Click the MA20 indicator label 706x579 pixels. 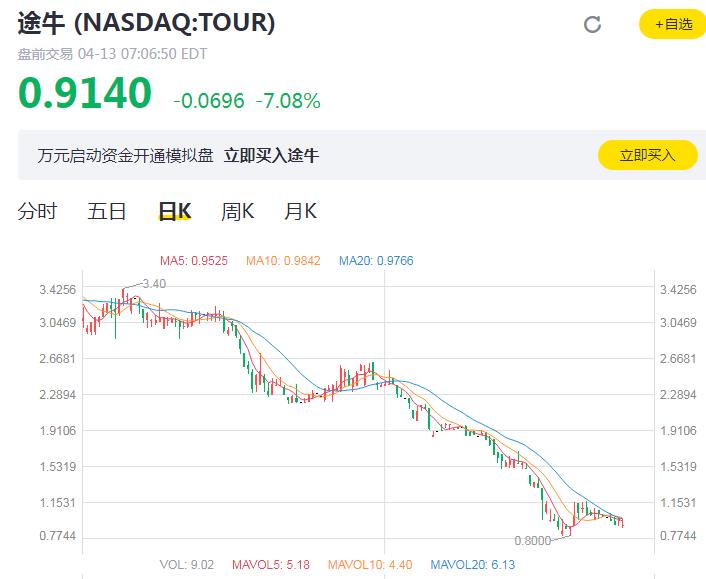[x=376, y=261]
